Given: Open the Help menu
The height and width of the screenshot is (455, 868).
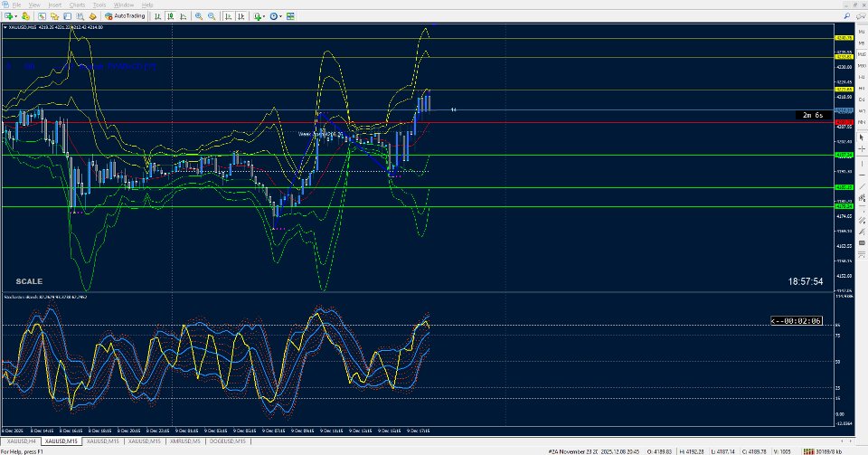Looking at the screenshot, I should pos(147,5).
